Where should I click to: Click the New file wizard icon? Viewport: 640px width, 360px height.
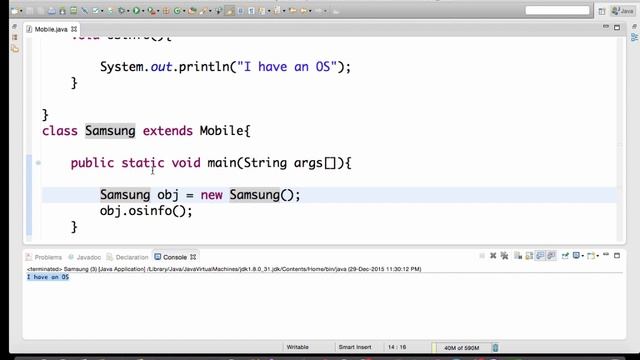15,11
